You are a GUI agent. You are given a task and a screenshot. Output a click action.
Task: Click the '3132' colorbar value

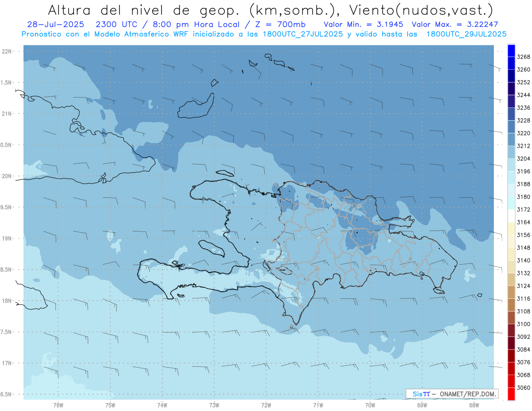click(x=523, y=273)
